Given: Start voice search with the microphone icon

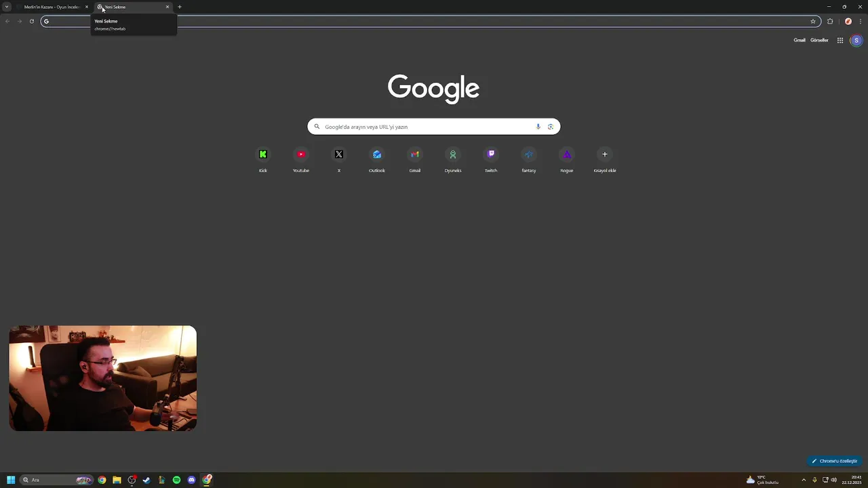Looking at the screenshot, I should (538, 127).
